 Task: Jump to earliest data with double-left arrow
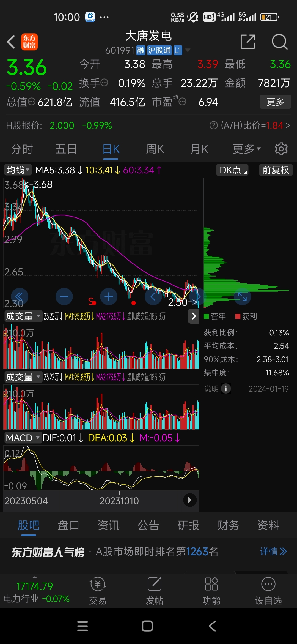[x=20, y=297]
